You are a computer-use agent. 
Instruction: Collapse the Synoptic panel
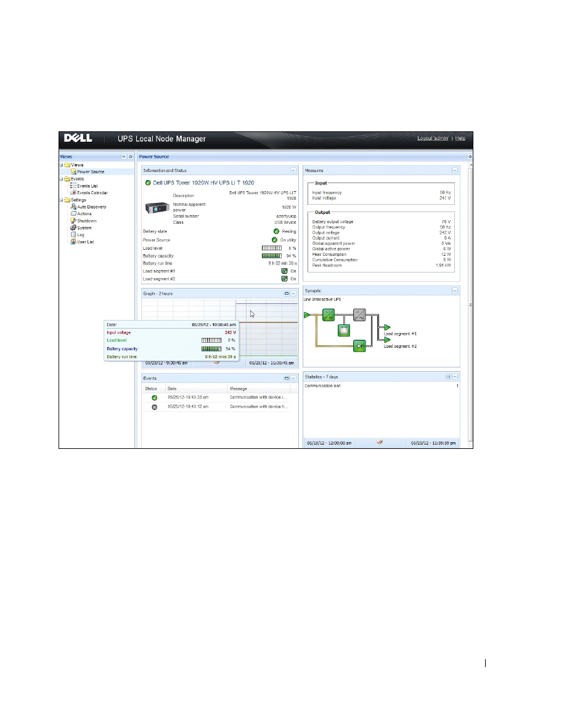[455, 291]
